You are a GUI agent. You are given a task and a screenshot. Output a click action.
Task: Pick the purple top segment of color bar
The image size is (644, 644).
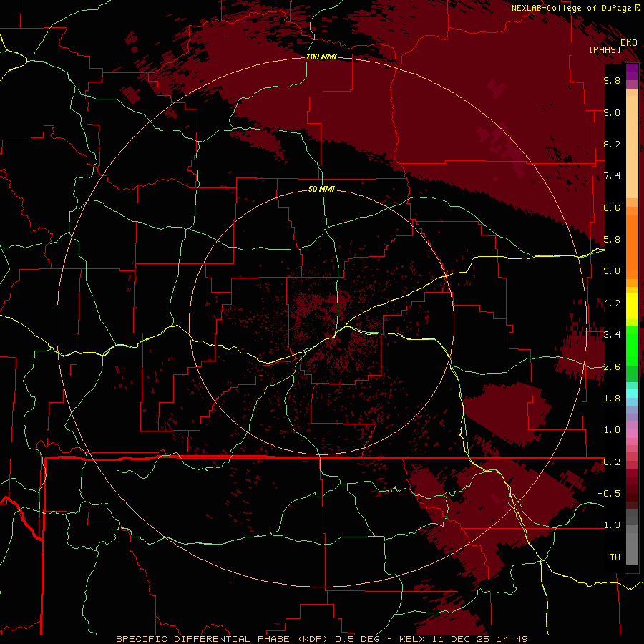(632, 72)
